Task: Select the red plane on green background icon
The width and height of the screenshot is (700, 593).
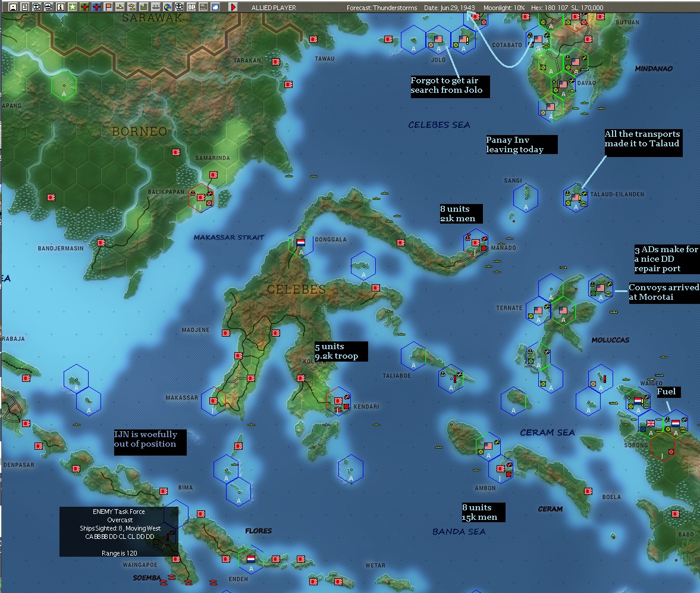Action: tap(84, 7)
